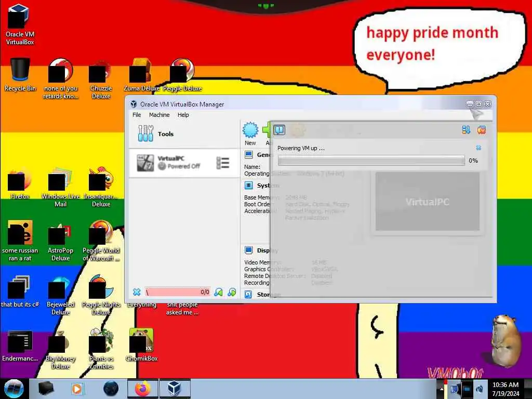Open the Tools entry in VirtualBox Manager

183,134
